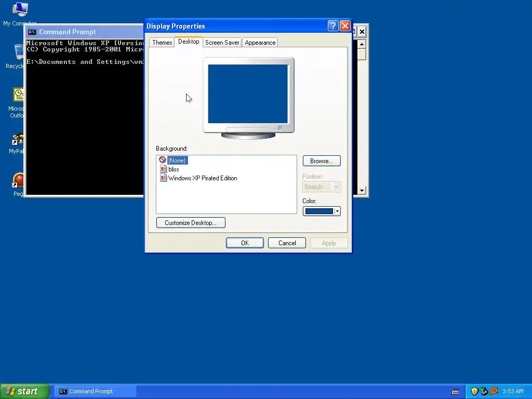532x399 pixels.
Task: Close the Command Prompt window
Action: tap(362, 32)
